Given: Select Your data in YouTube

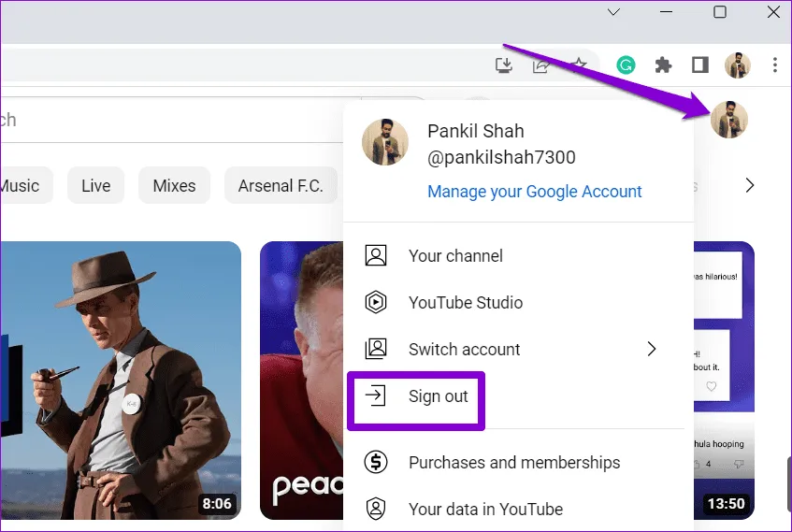Looking at the screenshot, I should 485,509.
